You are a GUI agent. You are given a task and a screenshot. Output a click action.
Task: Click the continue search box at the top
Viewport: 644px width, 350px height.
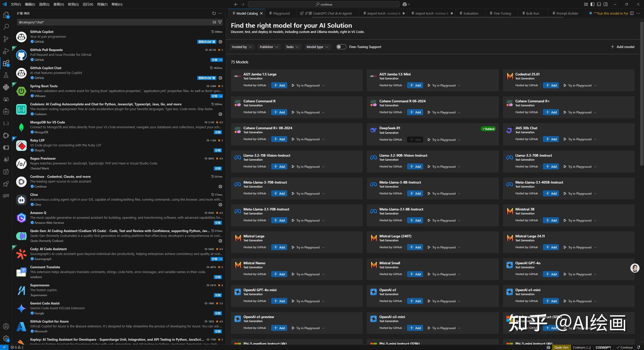pyautogui.click(x=323, y=4)
